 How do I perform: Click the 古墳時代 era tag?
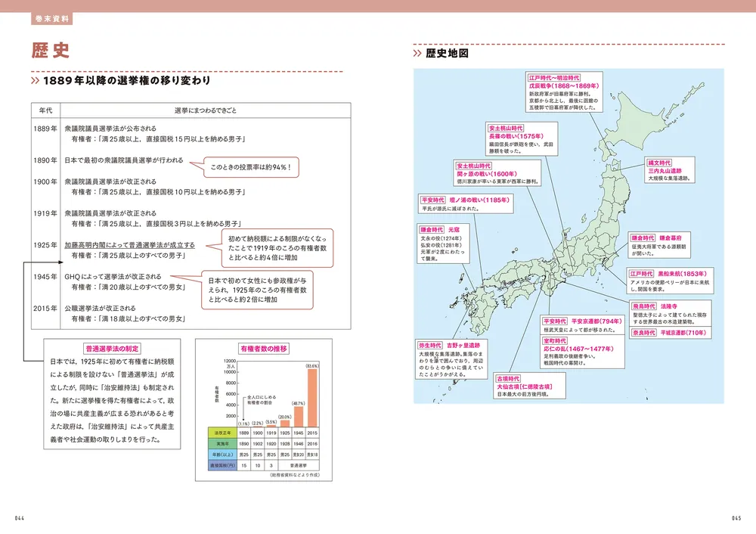point(508,379)
